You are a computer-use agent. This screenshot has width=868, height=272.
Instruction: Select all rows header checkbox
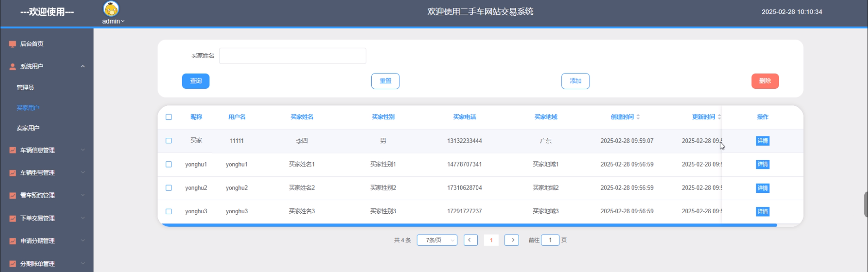(169, 117)
